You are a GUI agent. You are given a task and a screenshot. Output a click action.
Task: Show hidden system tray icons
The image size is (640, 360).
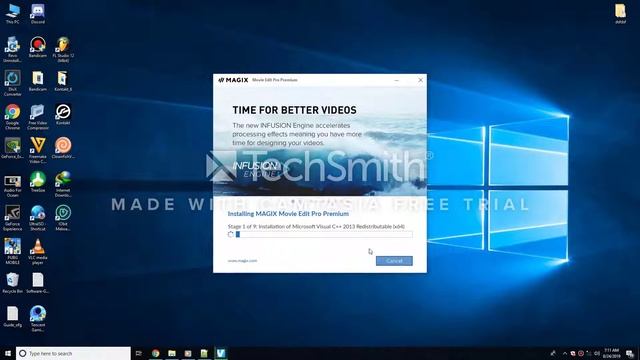click(x=564, y=353)
